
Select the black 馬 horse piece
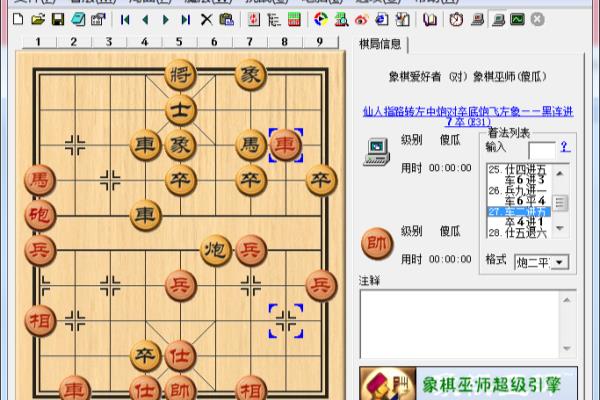(250, 145)
